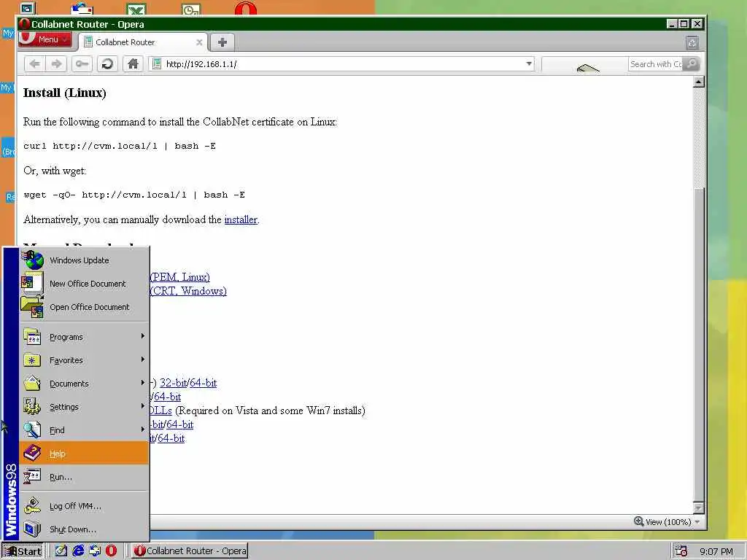This screenshot has height=560, width=747.
Task: Open the View (100%) zoom dropdown
Action: 697,522
